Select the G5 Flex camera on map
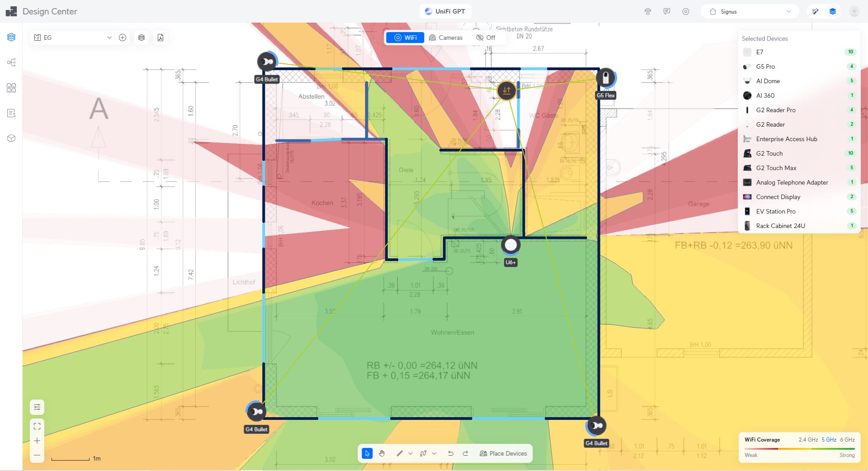This screenshot has height=471, width=868. [605, 78]
